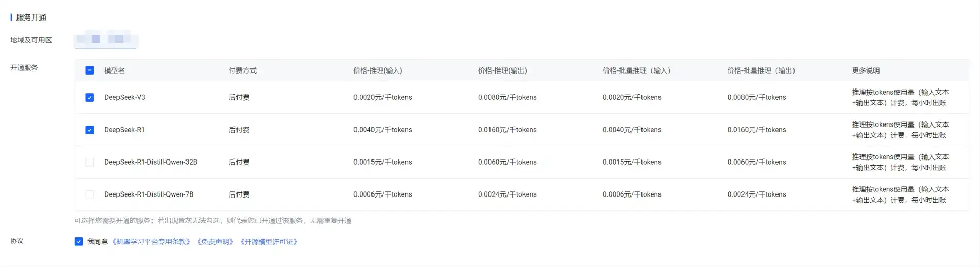Click the 模型名 column header
Screen dimensions: 980x267
point(114,71)
